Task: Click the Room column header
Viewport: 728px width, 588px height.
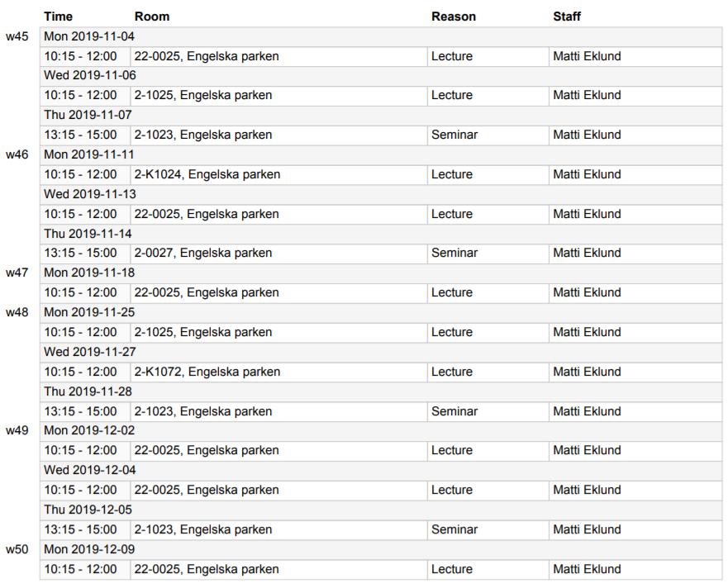Action: click(x=152, y=17)
